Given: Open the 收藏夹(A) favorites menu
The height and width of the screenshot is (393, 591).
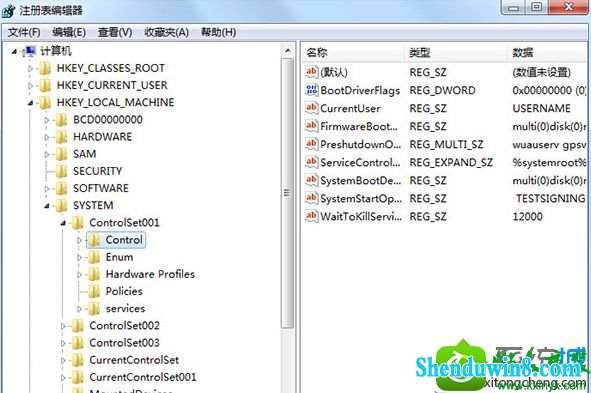Looking at the screenshot, I should [167, 32].
